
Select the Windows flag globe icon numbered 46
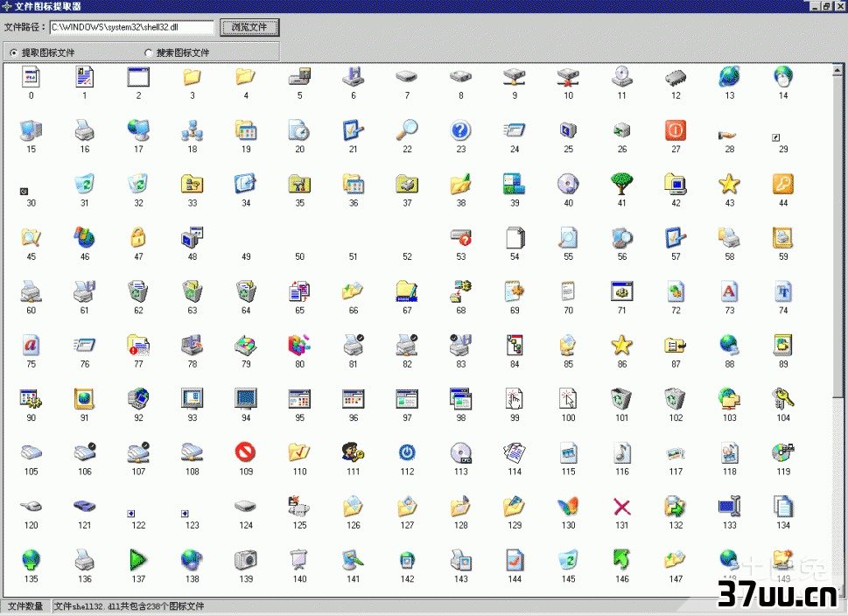click(84, 237)
